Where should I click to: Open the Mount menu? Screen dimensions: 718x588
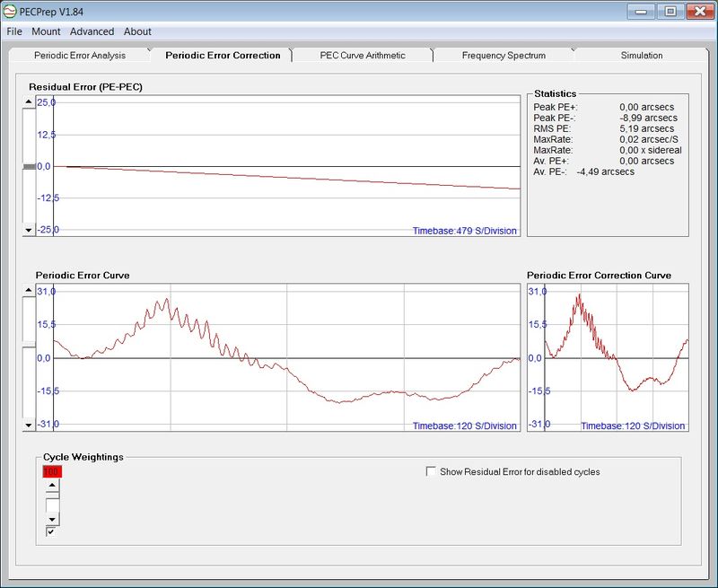(46, 31)
